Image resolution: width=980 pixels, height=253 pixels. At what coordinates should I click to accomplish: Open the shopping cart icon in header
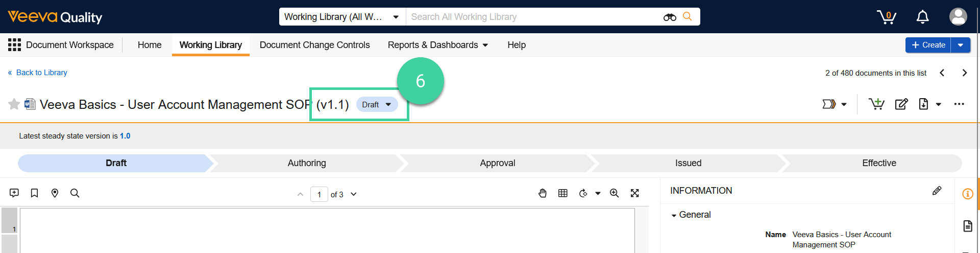tap(887, 17)
